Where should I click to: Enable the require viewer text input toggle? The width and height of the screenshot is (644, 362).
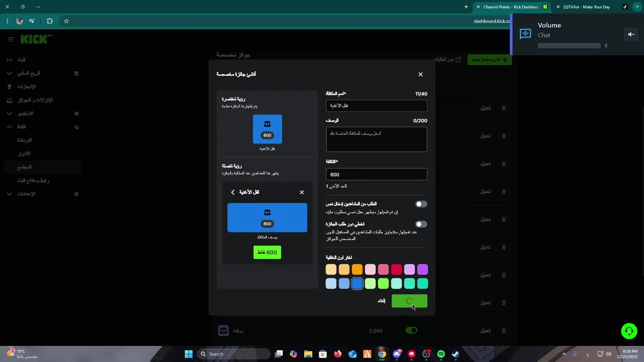[421, 204]
